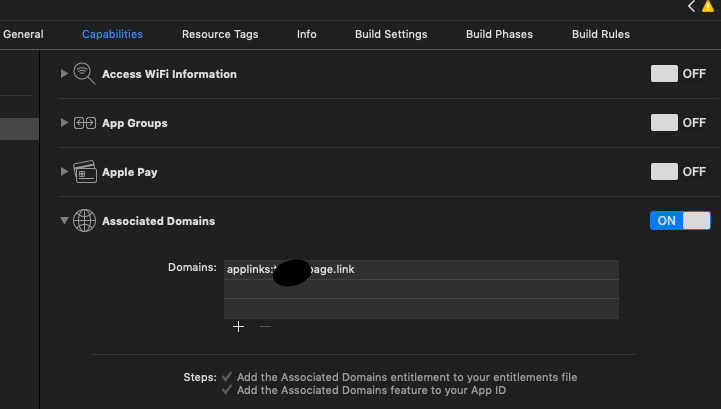This screenshot has height=409, width=721.
Task: Turn on the App Groups switch
Action: pos(679,123)
